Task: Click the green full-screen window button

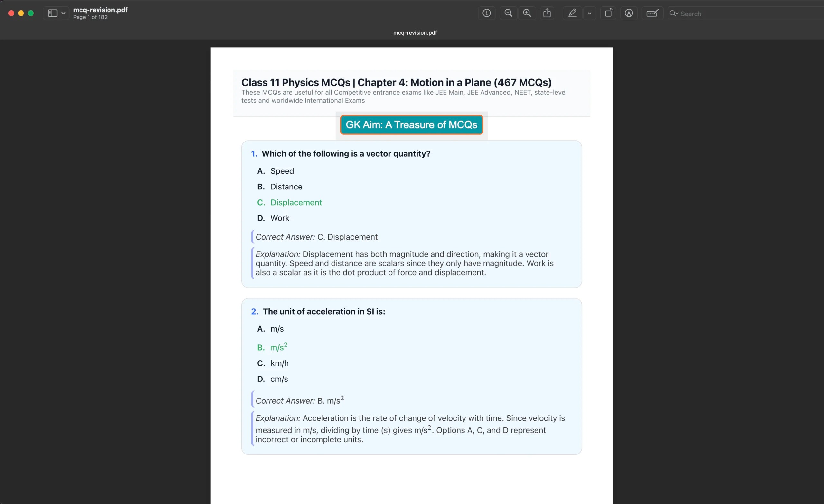Action: coord(31,13)
